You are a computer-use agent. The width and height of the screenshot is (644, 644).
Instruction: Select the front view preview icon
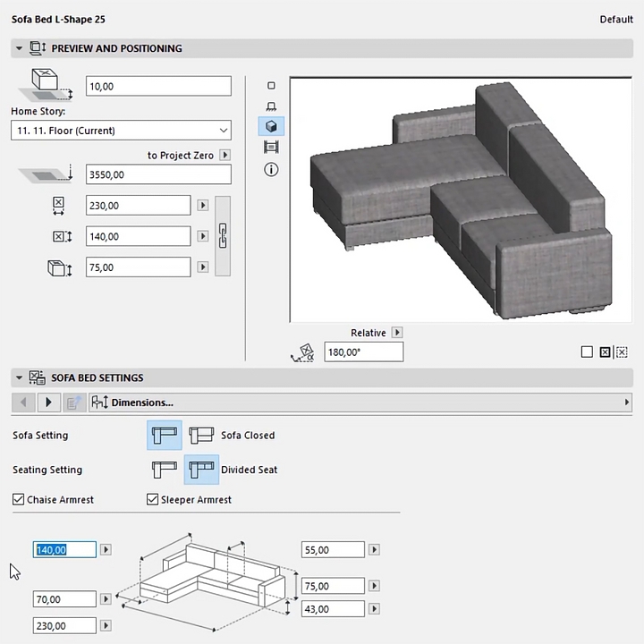[x=271, y=106]
